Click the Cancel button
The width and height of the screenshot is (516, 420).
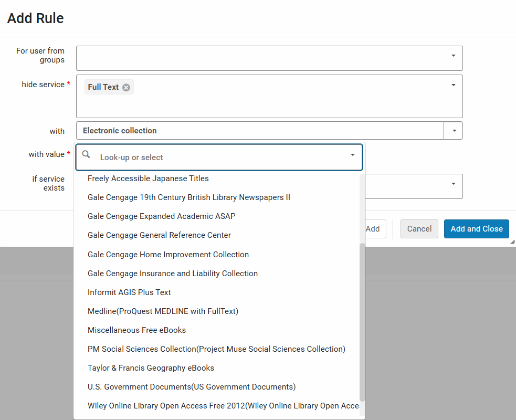click(419, 229)
